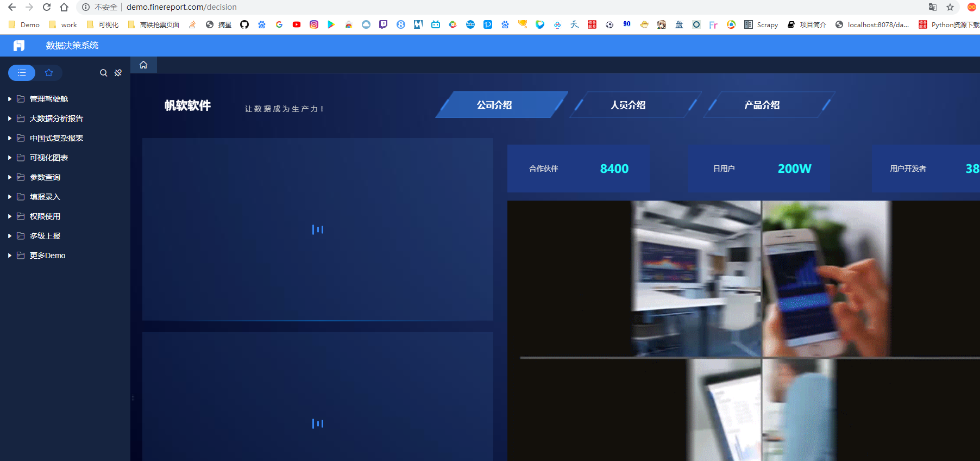This screenshot has width=980, height=461.
Task: Click the FineReport logo in the header
Action: pyautogui.click(x=19, y=46)
